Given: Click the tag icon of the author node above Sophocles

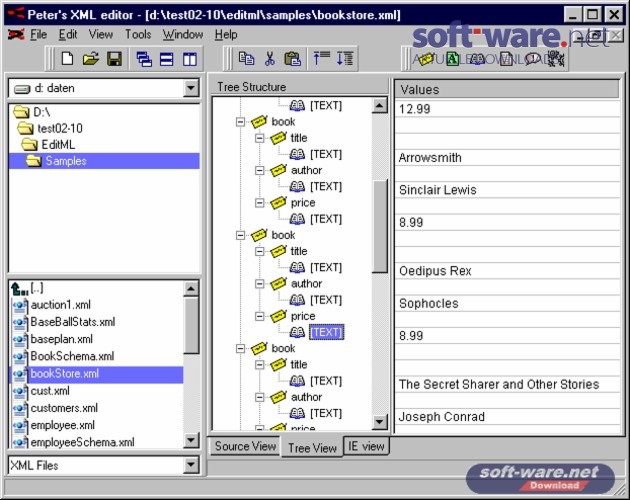Looking at the screenshot, I should (278, 284).
